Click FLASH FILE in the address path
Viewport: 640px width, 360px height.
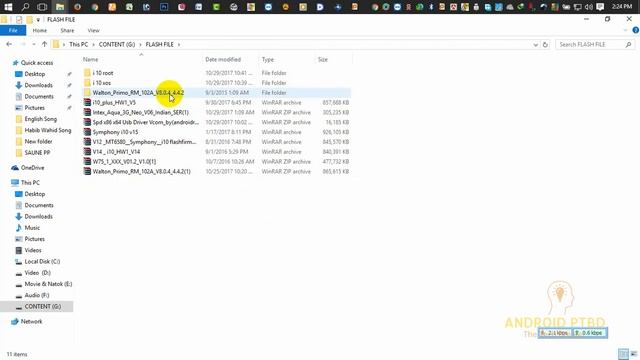(160, 44)
